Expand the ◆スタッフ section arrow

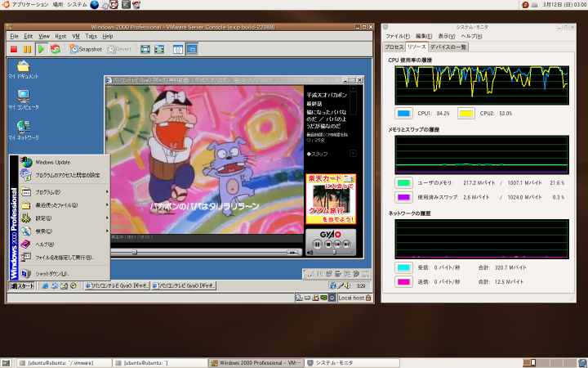click(x=353, y=154)
